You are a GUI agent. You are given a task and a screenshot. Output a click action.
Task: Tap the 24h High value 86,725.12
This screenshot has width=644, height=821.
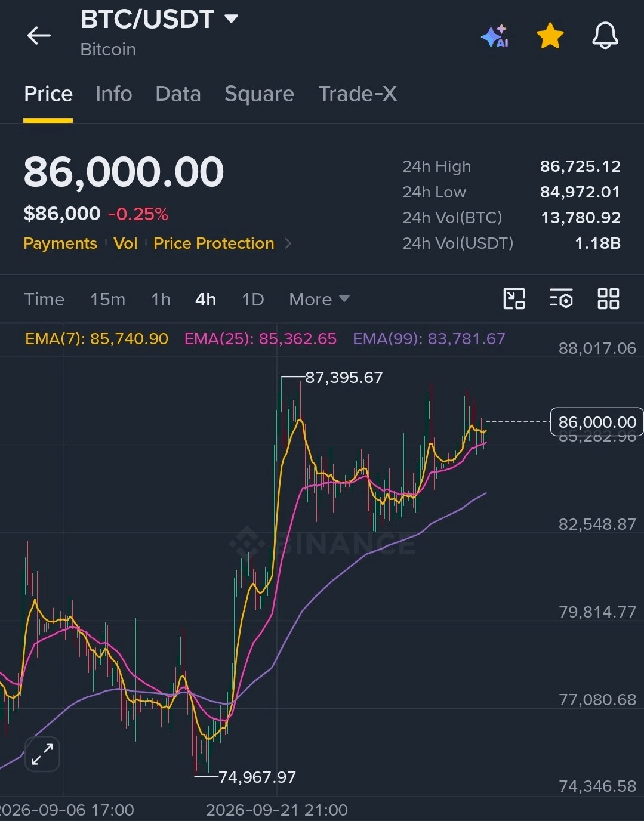[x=580, y=166]
